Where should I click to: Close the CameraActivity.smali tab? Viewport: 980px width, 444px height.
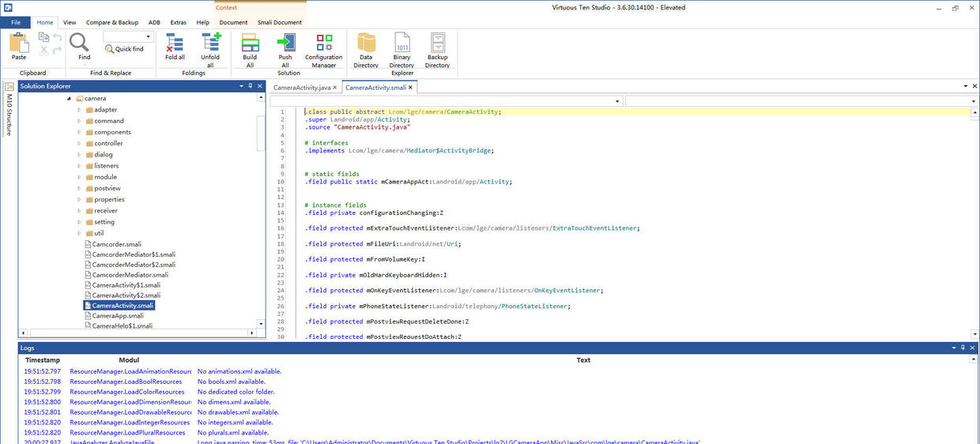(412, 87)
